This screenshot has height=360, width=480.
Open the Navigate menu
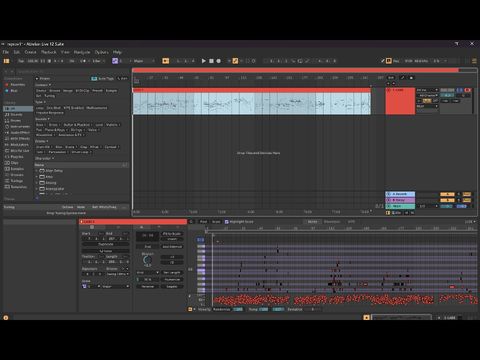pos(82,52)
